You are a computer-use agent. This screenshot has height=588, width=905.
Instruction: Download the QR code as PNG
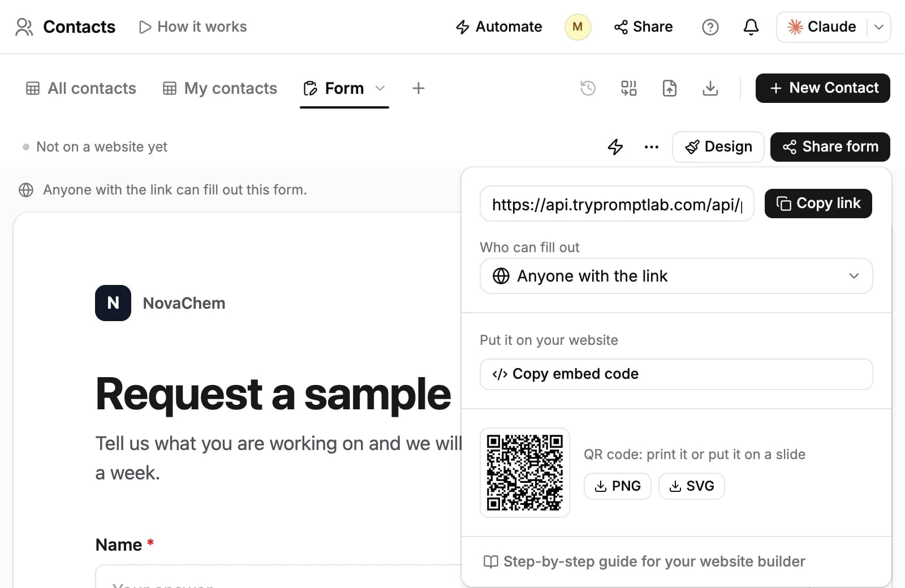(618, 486)
